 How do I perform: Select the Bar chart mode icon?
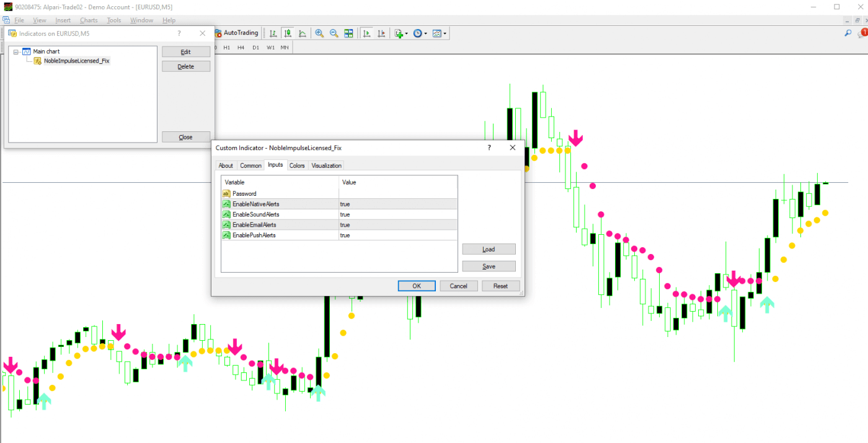click(273, 33)
